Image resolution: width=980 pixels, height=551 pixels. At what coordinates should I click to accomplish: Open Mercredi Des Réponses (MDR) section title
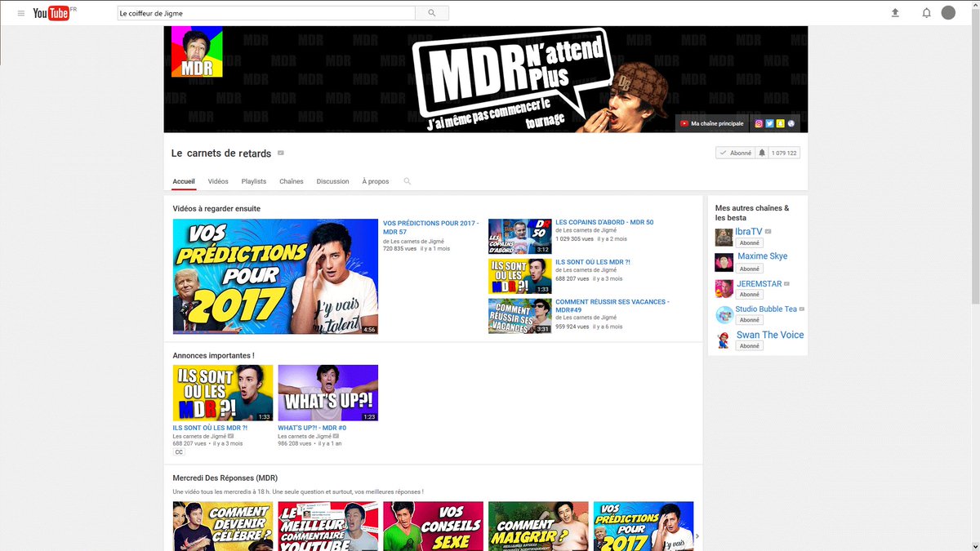click(225, 478)
